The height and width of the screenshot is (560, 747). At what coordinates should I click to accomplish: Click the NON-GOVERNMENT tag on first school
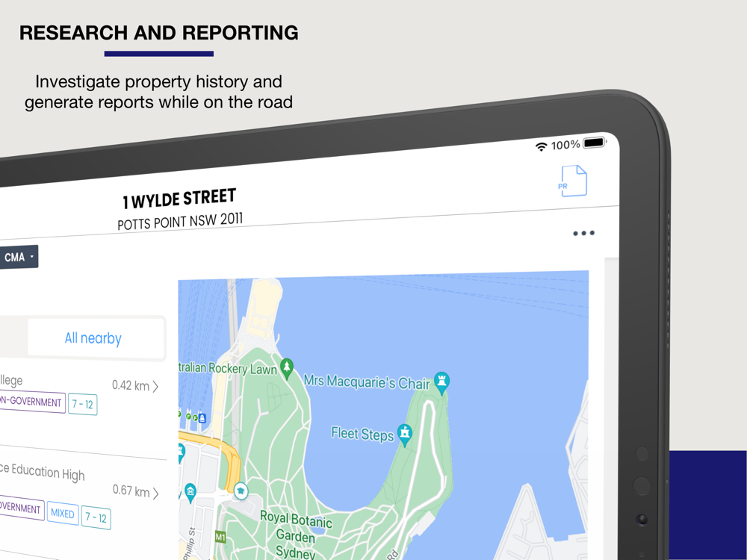tap(31, 402)
